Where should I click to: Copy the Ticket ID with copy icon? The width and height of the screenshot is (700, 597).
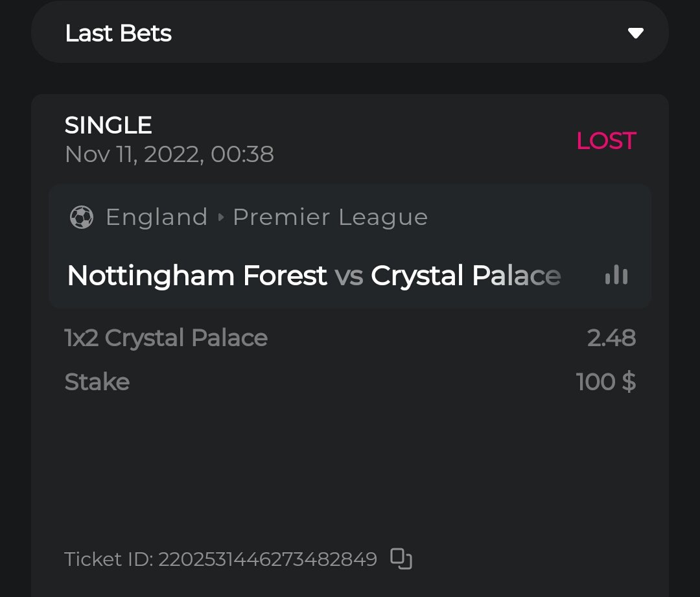(x=401, y=558)
